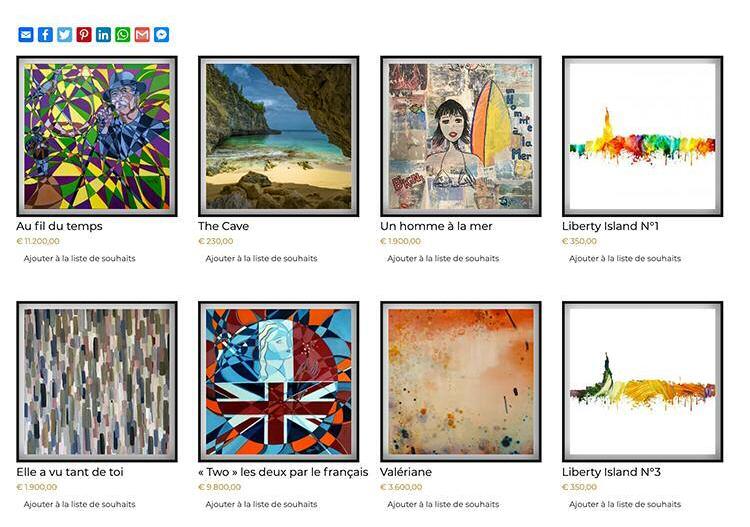View the Valériane orange painting thumbnail
Screen dimensions: 750x527
(461, 382)
